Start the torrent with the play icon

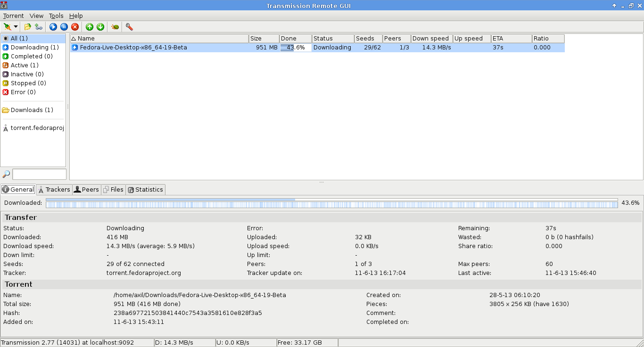(53, 27)
